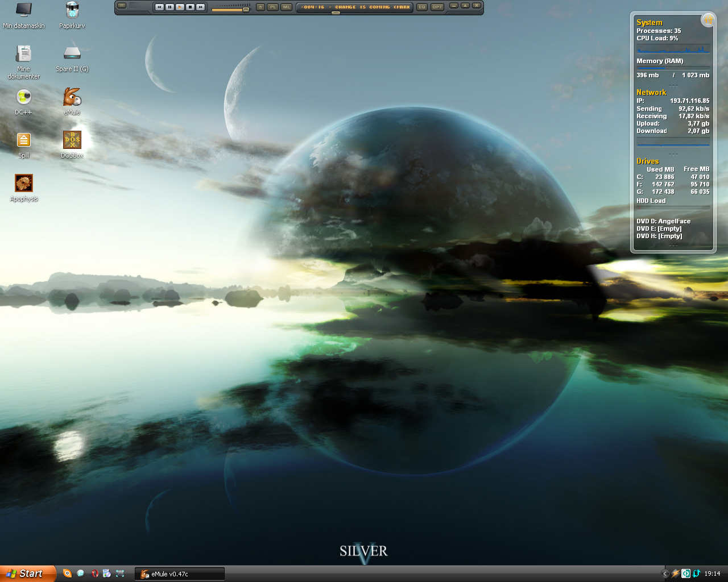Toggle Winamp media library with ML button
The height and width of the screenshot is (582, 728).
click(287, 7)
